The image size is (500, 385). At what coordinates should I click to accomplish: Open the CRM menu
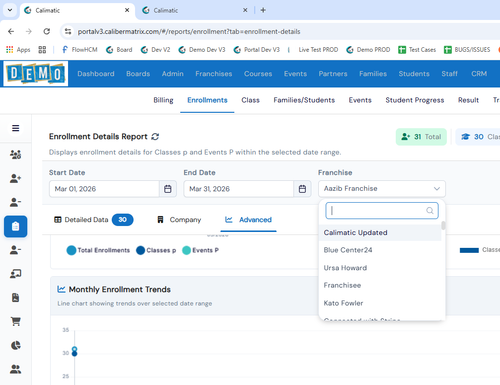tap(479, 74)
